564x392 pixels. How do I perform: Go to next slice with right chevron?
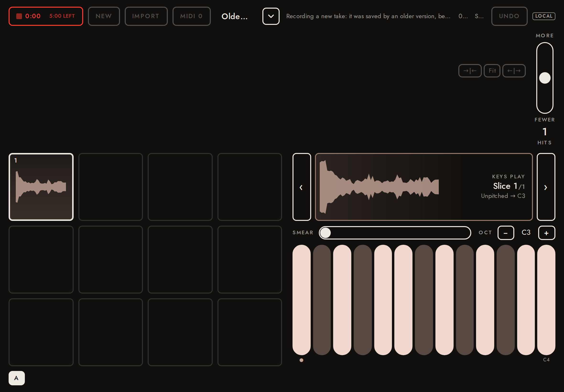click(x=546, y=187)
